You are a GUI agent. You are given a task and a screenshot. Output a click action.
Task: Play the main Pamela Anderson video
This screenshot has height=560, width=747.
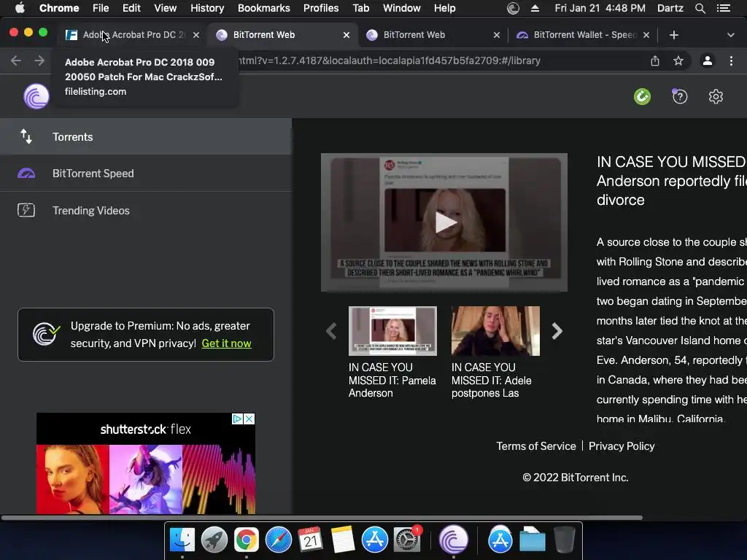click(444, 222)
